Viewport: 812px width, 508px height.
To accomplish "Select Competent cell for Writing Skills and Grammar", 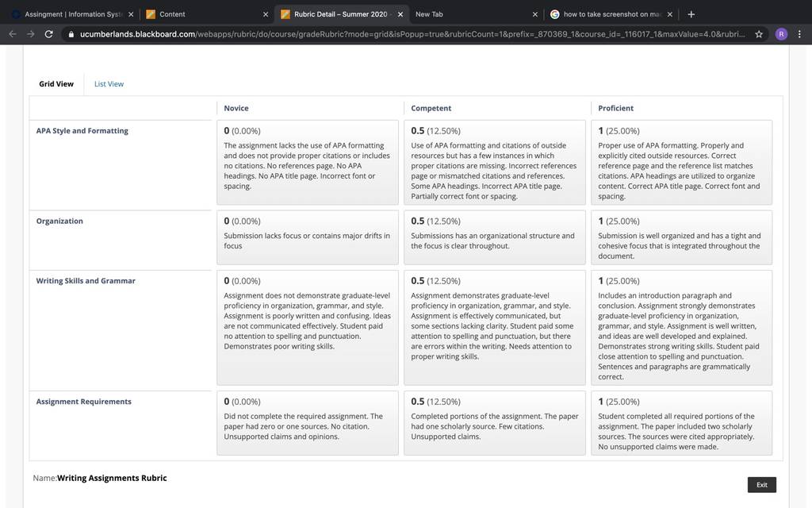I will coord(495,328).
